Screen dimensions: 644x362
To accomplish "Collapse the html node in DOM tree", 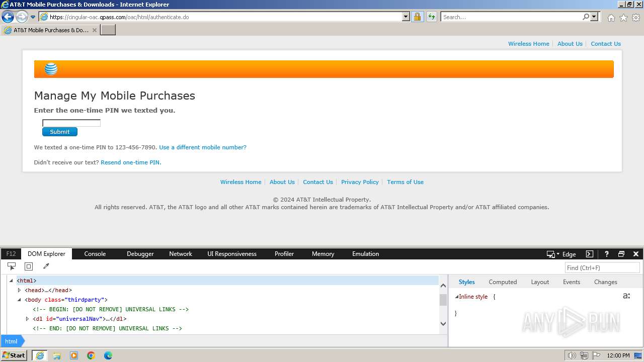I will point(11,281).
